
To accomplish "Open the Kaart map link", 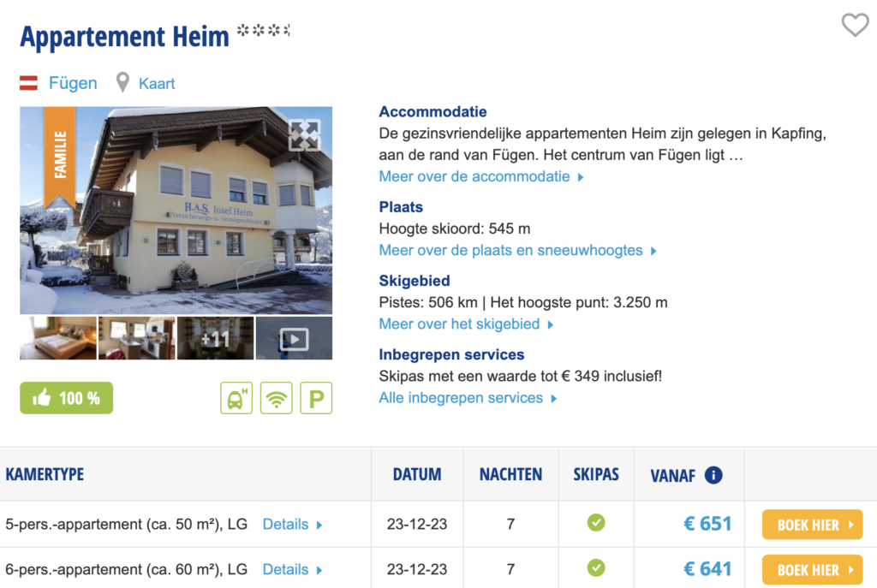I will point(157,83).
